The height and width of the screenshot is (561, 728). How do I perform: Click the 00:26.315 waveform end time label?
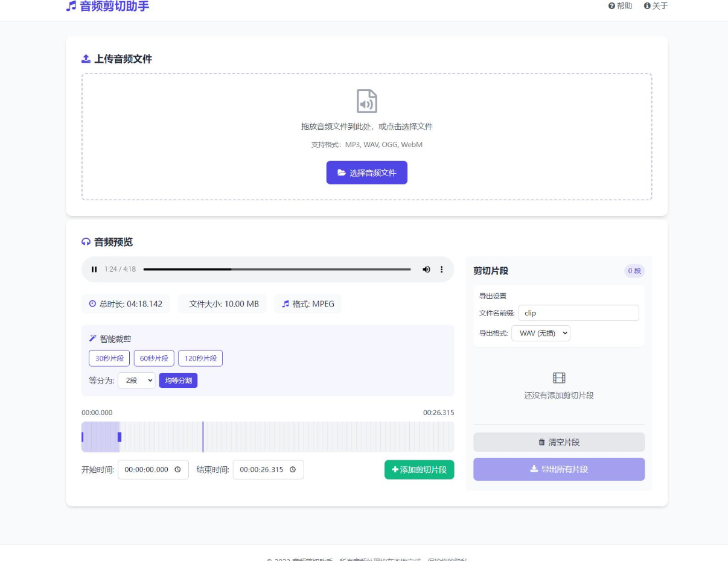click(439, 413)
